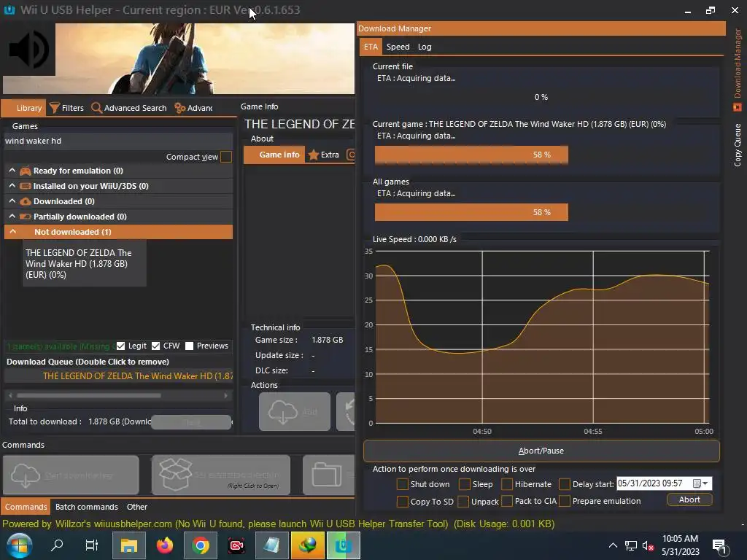Screen dimensions: 747x560
Task: Click the Abort/Pause button
Action: pyautogui.click(x=541, y=451)
